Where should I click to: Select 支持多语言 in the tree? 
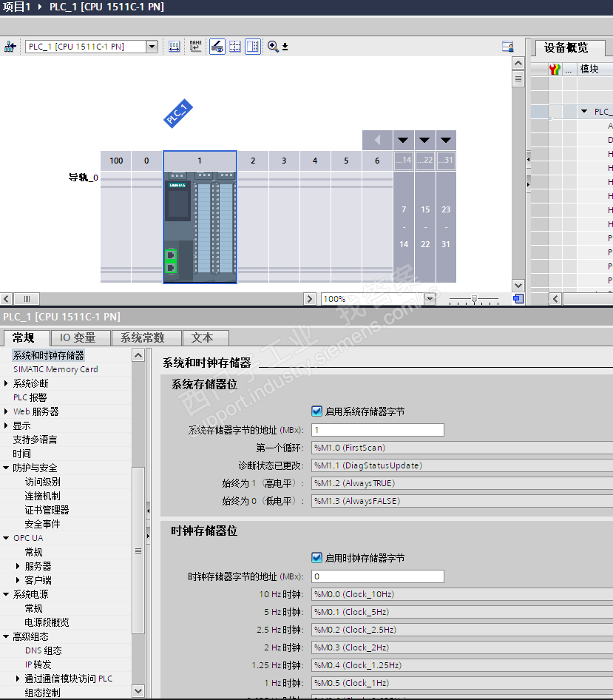click(x=35, y=440)
